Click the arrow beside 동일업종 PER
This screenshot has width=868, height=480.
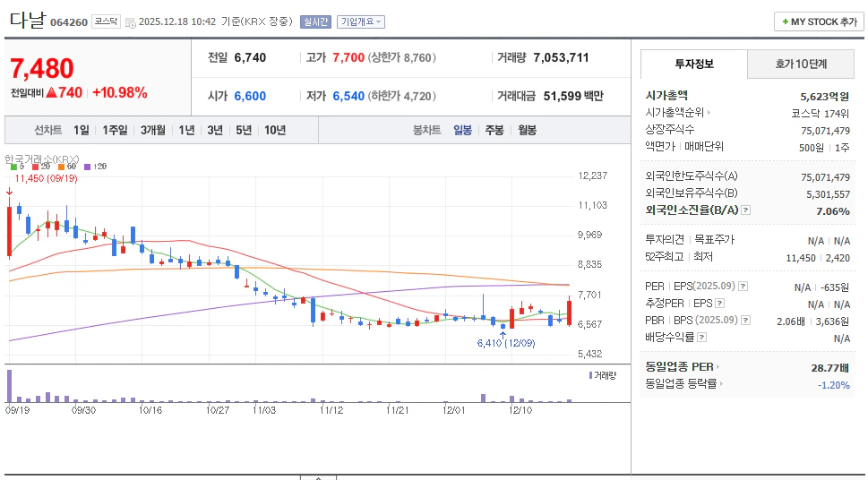[718, 366]
